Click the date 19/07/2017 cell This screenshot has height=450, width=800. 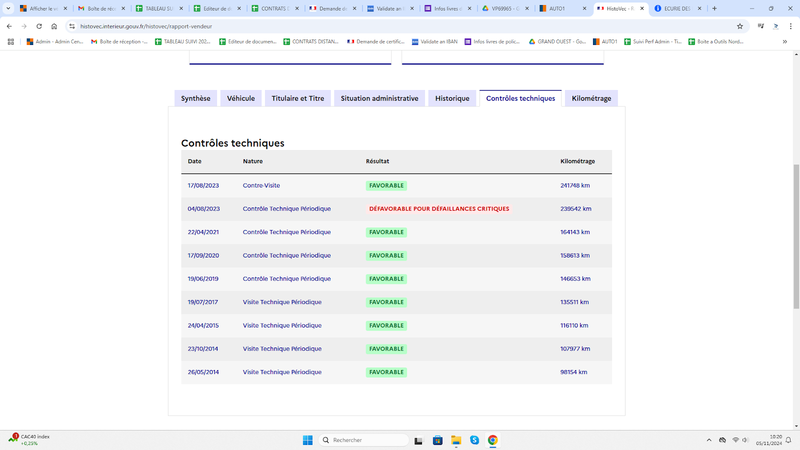(203, 302)
